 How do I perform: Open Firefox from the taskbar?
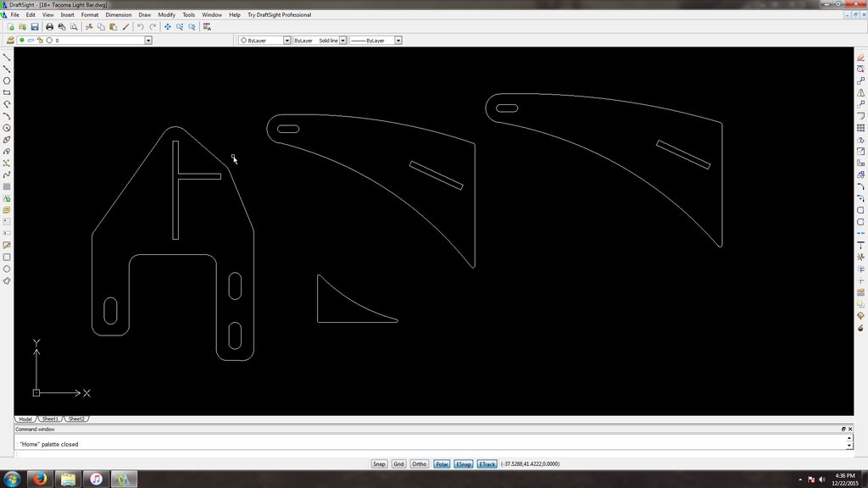tap(39, 480)
